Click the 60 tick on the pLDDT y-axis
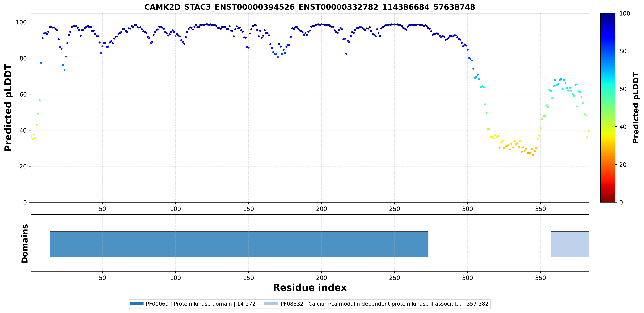This screenshot has height=313, width=644. pyautogui.click(x=23, y=94)
